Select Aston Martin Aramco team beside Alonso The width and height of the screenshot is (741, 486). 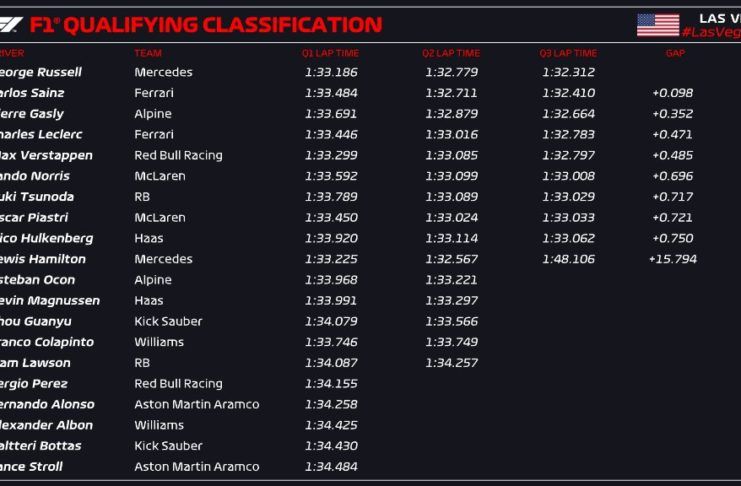[x=196, y=404]
